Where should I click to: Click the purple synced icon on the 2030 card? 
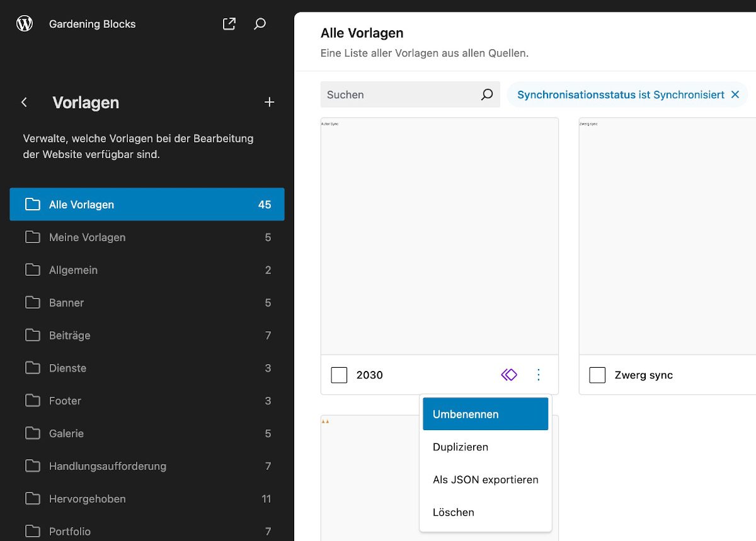(x=509, y=375)
